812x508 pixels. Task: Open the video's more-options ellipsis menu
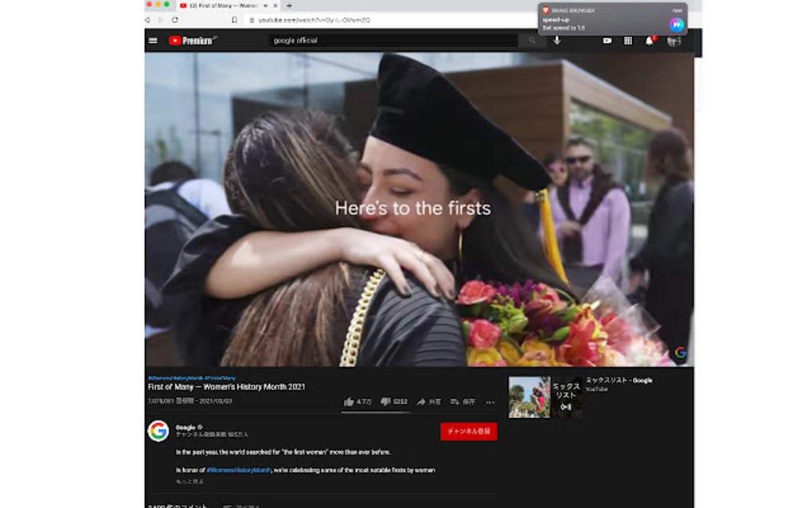click(x=488, y=401)
